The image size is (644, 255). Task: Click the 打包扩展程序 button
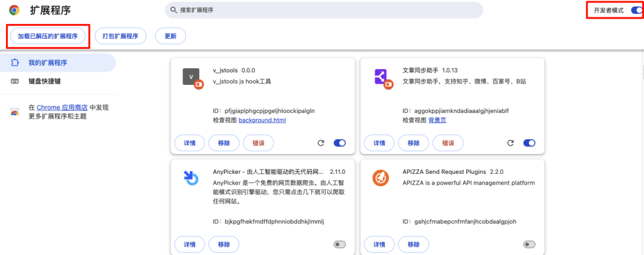point(120,36)
